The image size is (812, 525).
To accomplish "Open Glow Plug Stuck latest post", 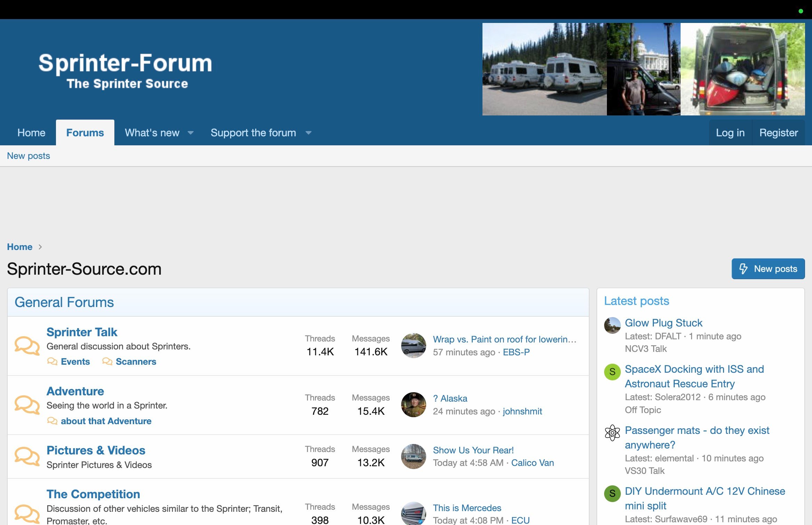I will point(664,323).
